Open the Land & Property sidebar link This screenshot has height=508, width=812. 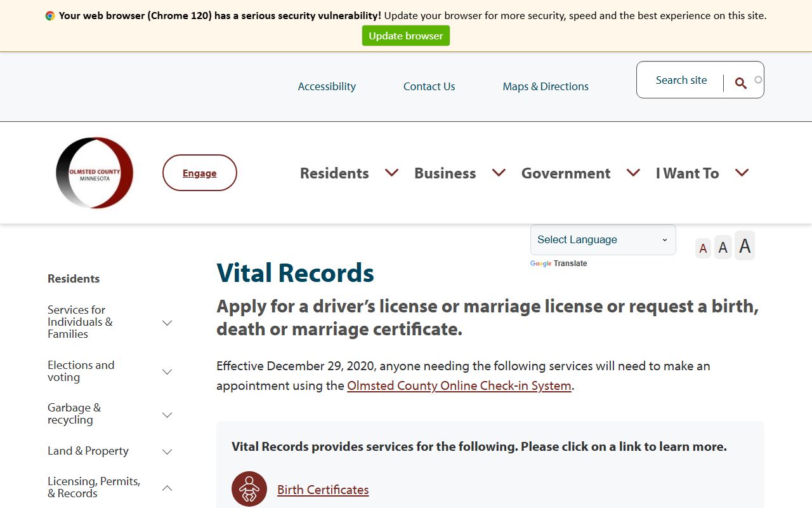coord(88,451)
